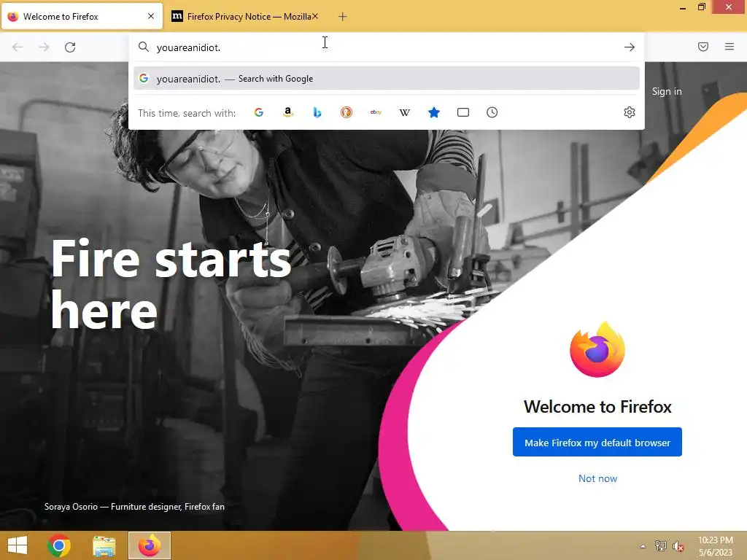Open the clock showing 10:23 PM
Screen dimensions: 747x560
tap(715, 546)
